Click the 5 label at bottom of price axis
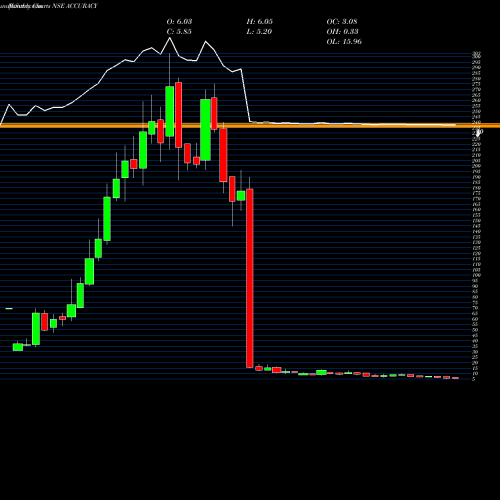This screenshot has width=500, height=500. tap(473, 379)
